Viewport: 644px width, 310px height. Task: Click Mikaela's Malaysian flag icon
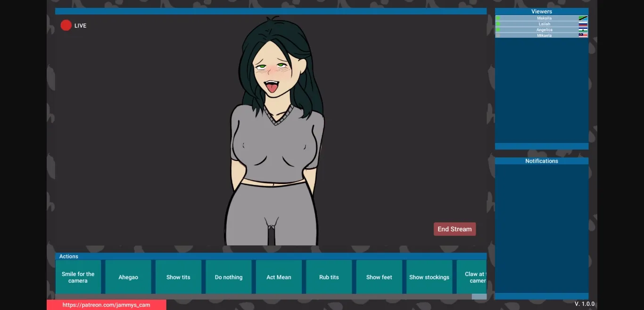click(583, 35)
